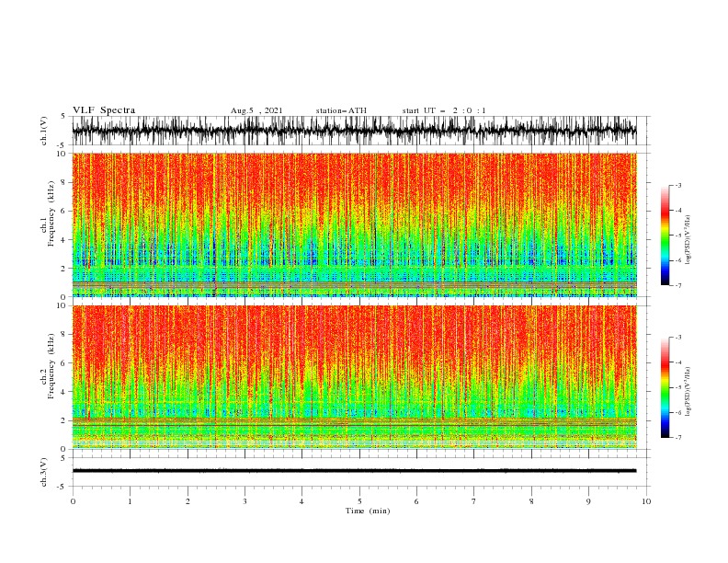Image resolution: width=728 pixels, height=563 pixels.
Task: Click the "VLF Spectra" plot title
Action: pyautogui.click(x=104, y=110)
